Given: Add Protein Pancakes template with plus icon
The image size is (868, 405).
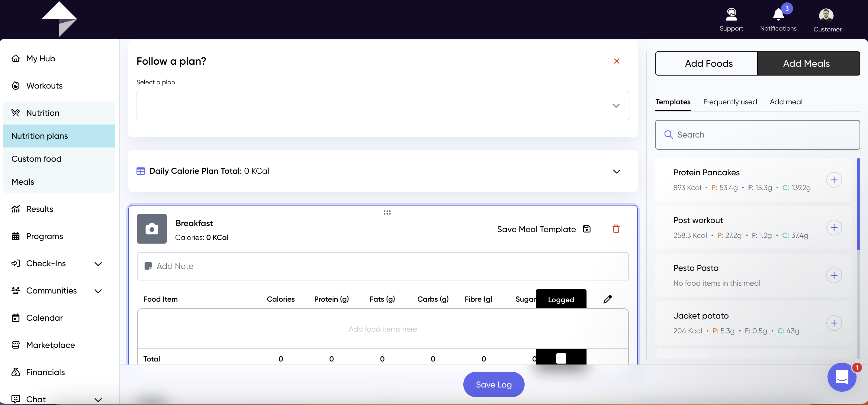Looking at the screenshot, I should pos(834,180).
